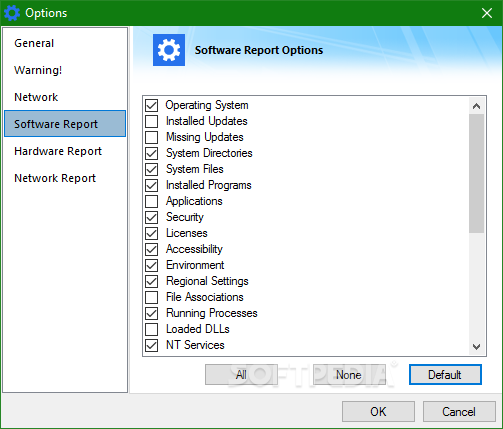Disable the Security checkbox
The width and height of the screenshot is (503, 429).
click(x=152, y=217)
